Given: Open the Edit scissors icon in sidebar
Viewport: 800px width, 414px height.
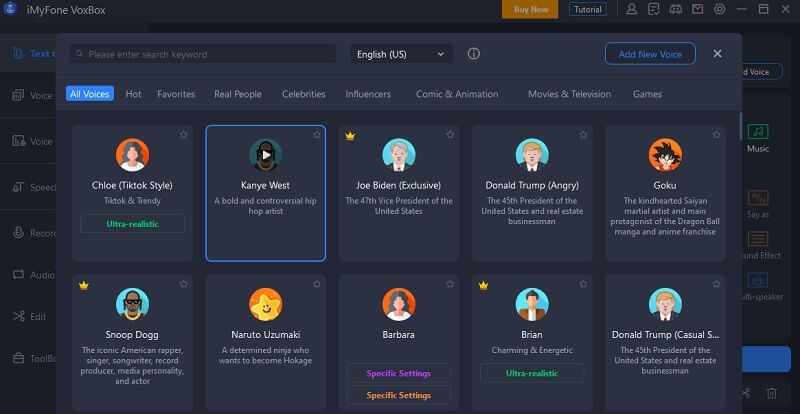Looking at the screenshot, I should tap(19, 316).
